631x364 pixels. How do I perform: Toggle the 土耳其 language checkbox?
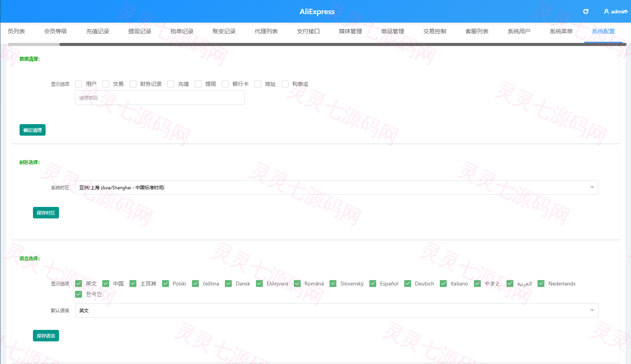[133, 284]
